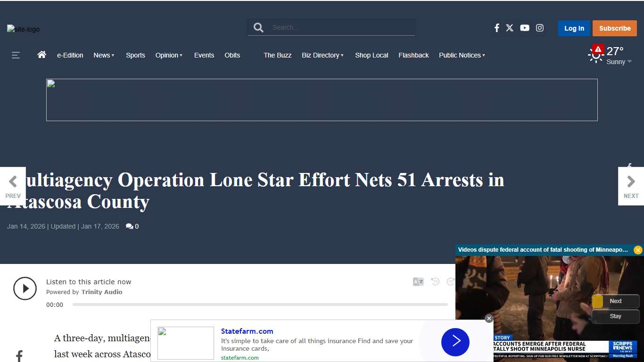Viewport: 644px width, 362px height.
Task: Click the search magnifier icon
Action: [258, 27]
